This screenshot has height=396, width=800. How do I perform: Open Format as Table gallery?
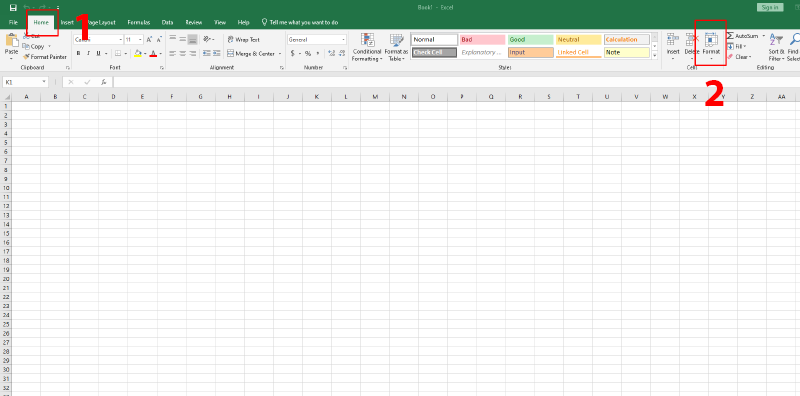[396, 47]
